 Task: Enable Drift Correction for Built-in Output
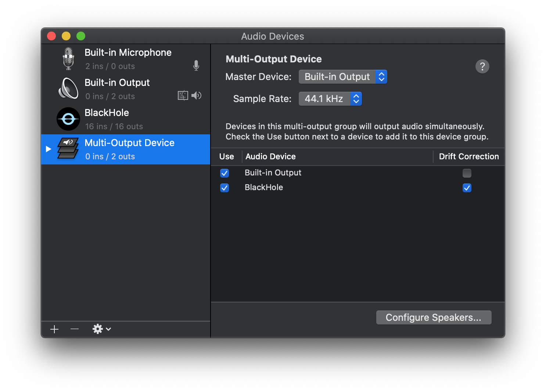467,173
